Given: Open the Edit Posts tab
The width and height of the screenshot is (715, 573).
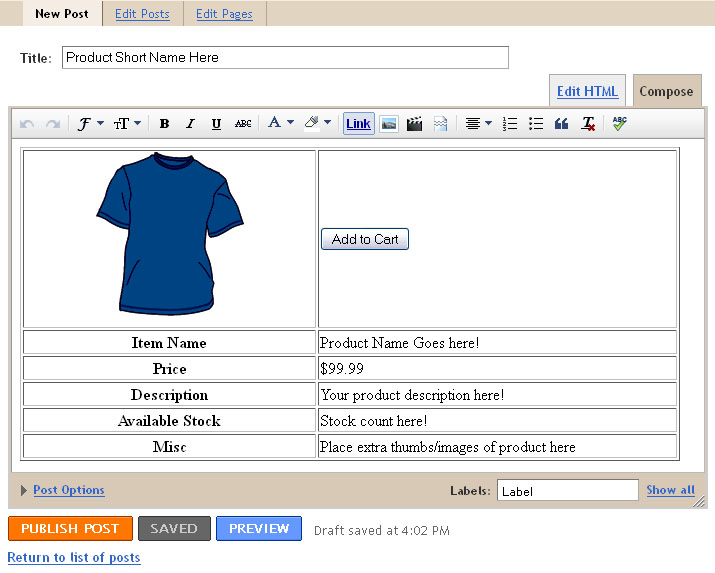Looking at the screenshot, I should click(142, 14).
